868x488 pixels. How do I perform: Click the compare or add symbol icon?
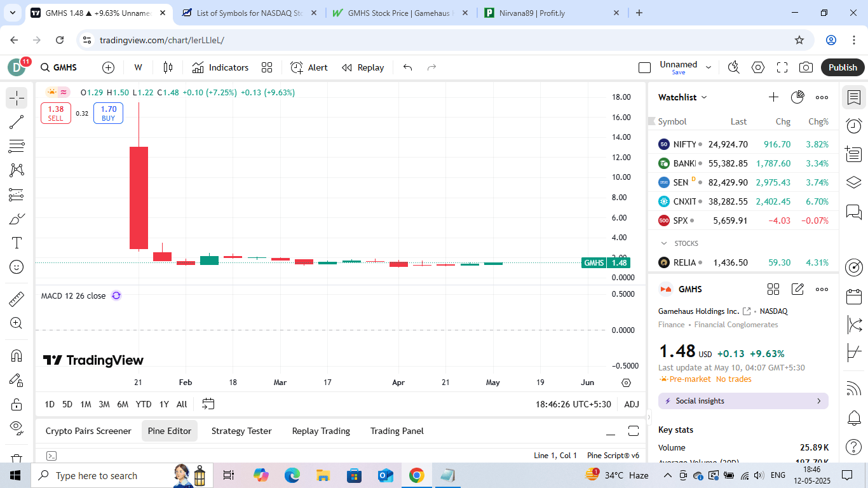click(x=109, y=67)
